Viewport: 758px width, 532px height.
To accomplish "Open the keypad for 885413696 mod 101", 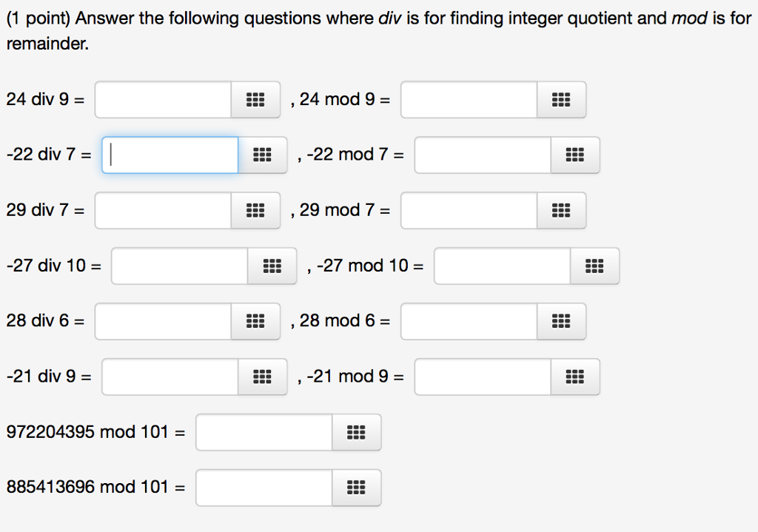I will coord(355,488).
